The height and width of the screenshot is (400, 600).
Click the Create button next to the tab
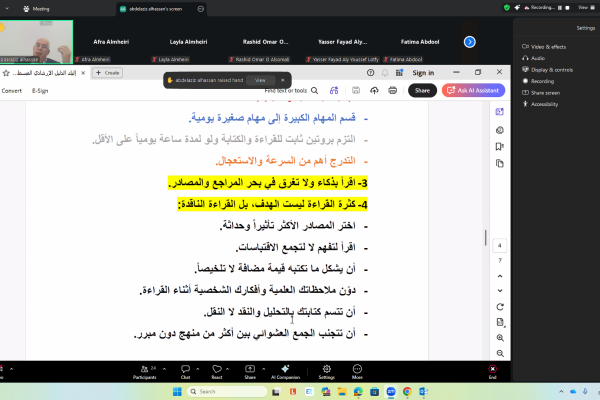108,73
